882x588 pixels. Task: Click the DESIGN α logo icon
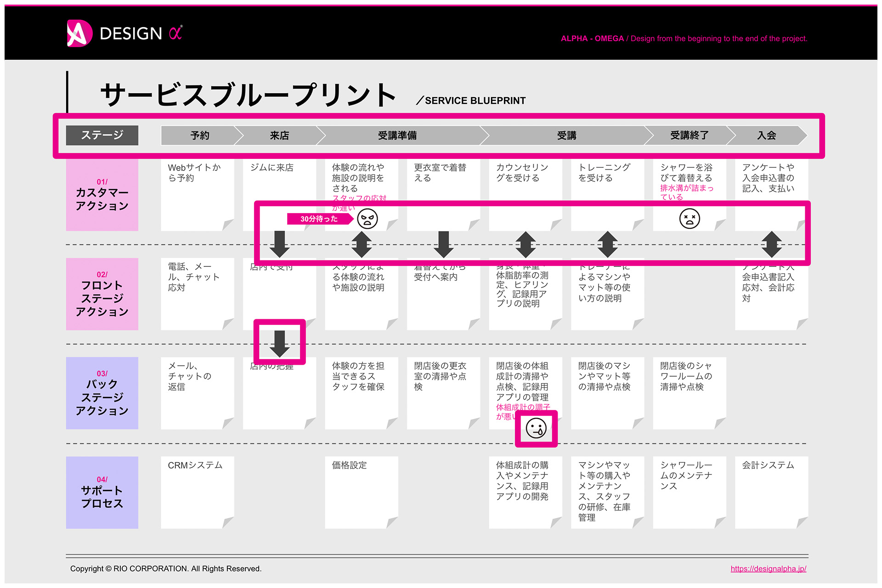tap(79, 33)
